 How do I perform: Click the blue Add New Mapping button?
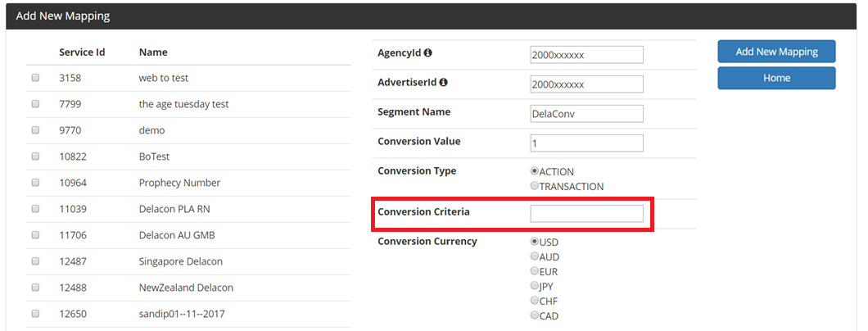[x=776, y=52]
